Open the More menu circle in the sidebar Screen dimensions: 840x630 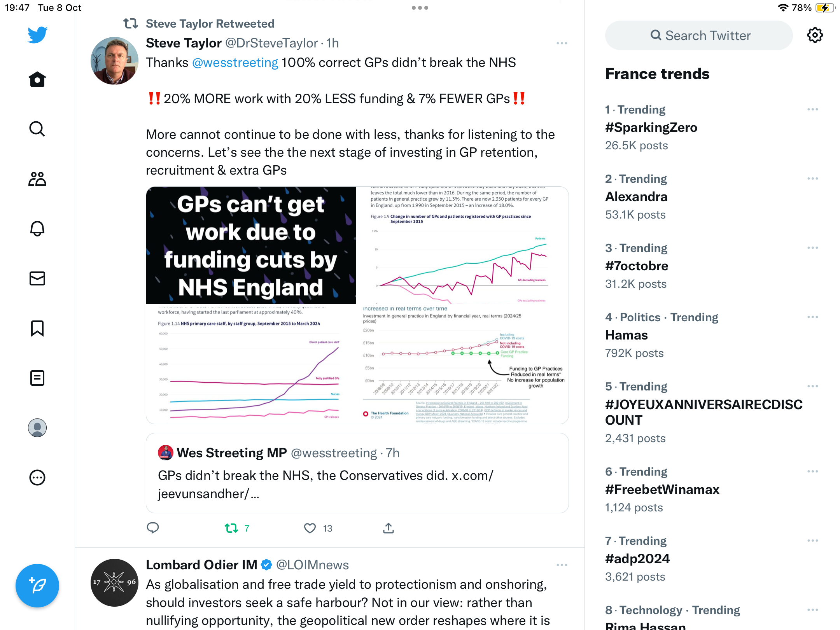pos(37,478)
